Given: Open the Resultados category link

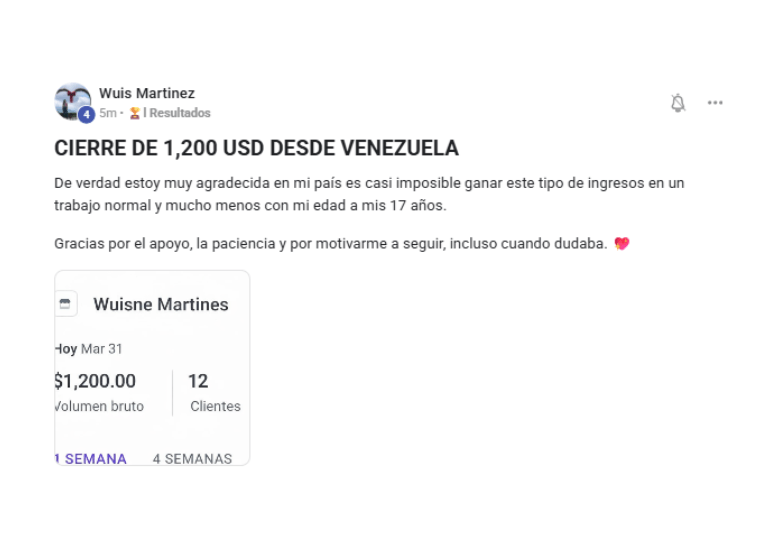Looking at the screenshot, I should click(x=180, y=113).
